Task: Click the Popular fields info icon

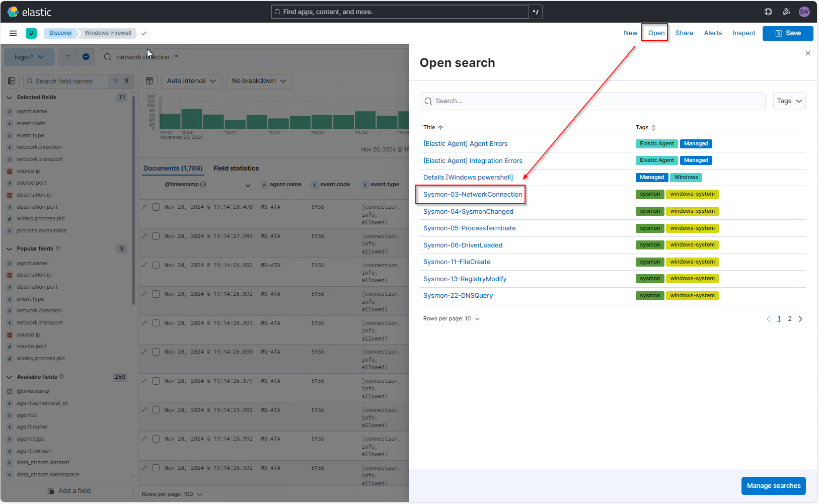Action: pyautogui.click(x=58, y=248)
